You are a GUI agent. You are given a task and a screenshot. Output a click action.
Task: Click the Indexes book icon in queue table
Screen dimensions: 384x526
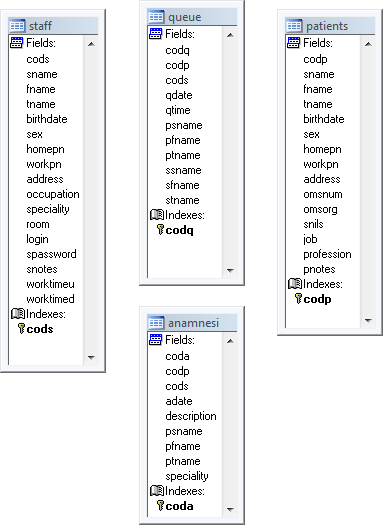[x=157, y=215]
